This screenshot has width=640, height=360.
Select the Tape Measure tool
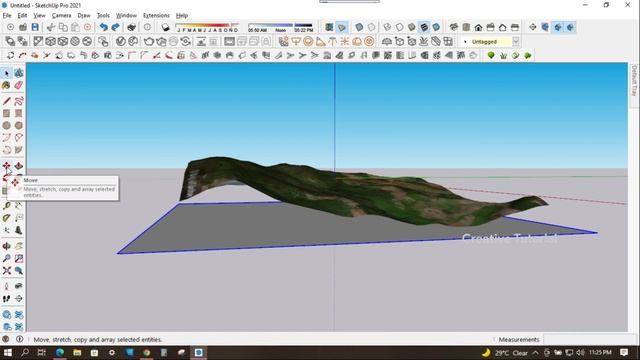(x=7, y=206)
